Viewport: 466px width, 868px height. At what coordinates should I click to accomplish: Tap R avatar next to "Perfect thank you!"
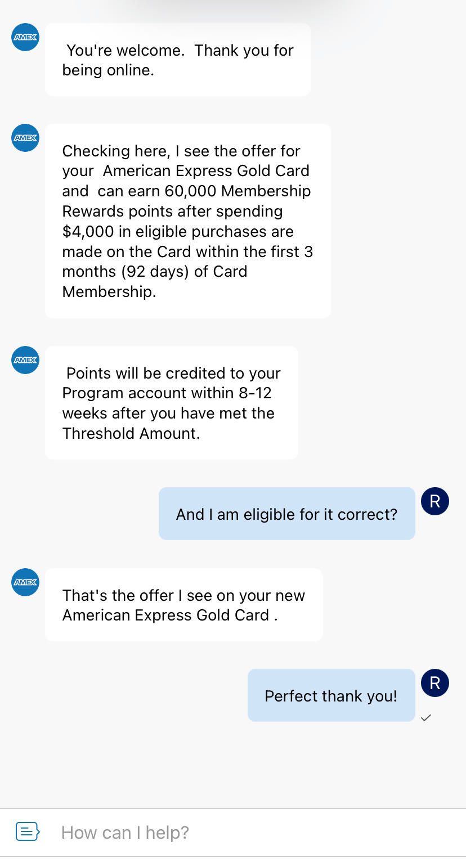click(x=434, y=683)
